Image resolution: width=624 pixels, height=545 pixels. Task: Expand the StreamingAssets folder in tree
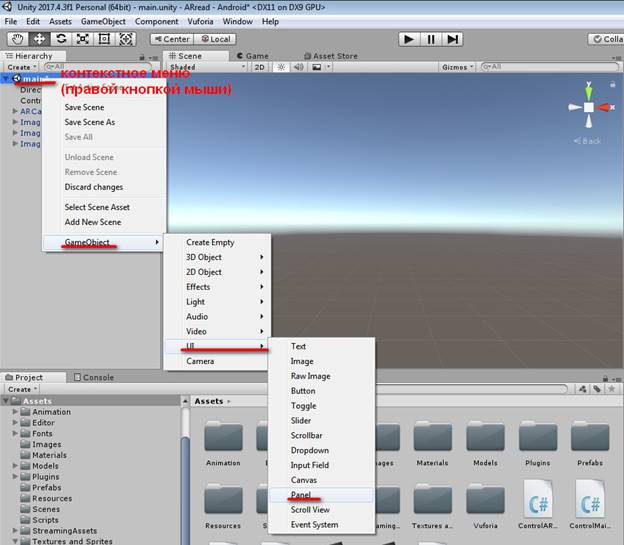tap(15, 530)
